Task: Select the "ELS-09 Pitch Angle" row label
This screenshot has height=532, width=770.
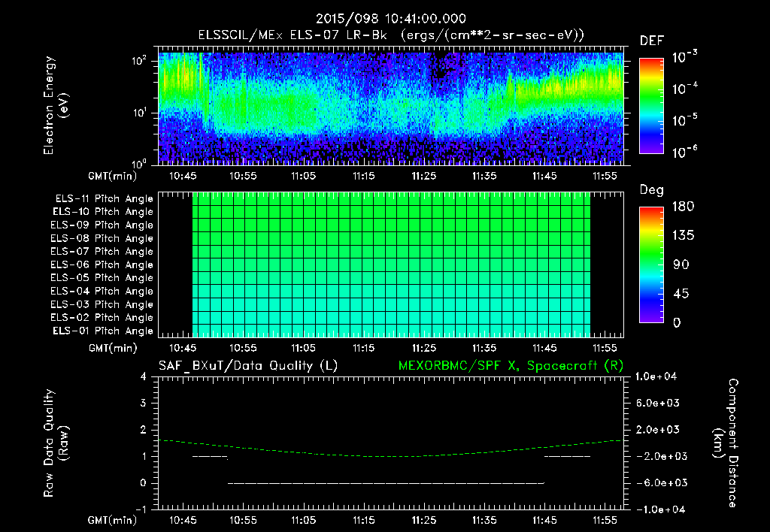Action: [x=102, y=225]
